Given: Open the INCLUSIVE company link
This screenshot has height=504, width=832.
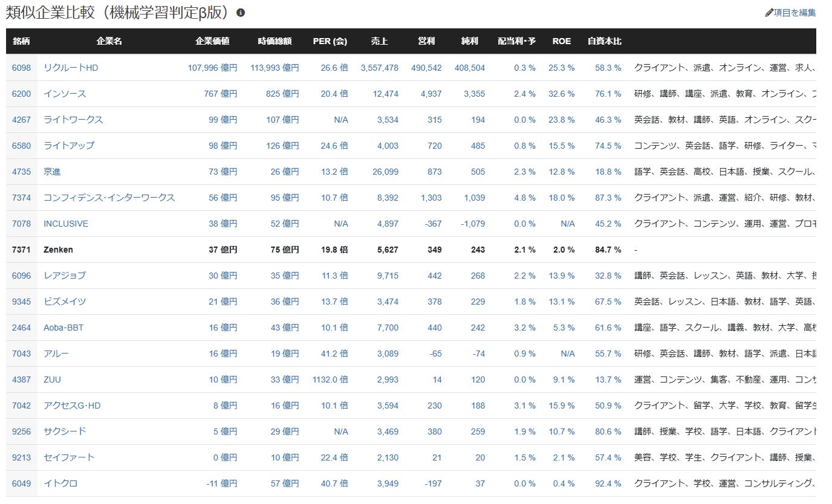Looking at the screenshot, I should pos(66,224).
